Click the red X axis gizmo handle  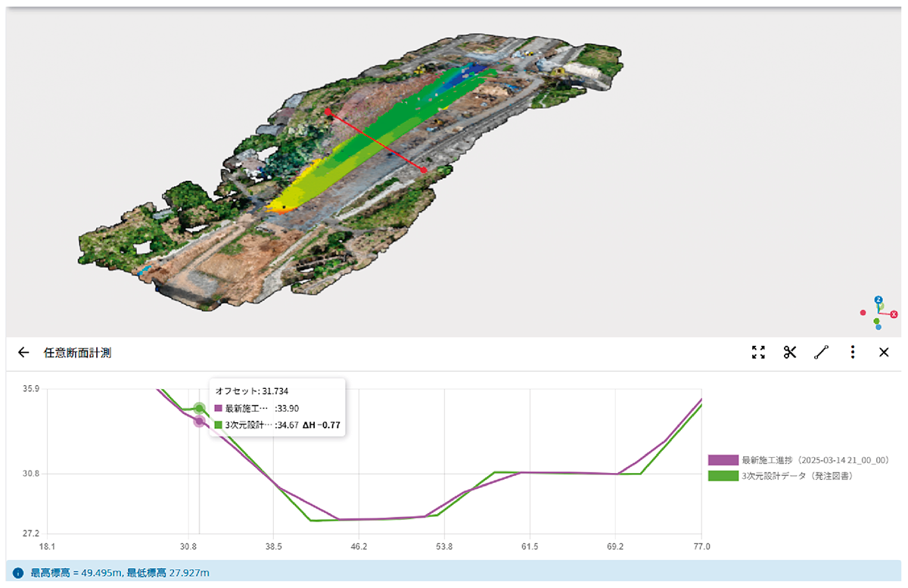(894, 314)
